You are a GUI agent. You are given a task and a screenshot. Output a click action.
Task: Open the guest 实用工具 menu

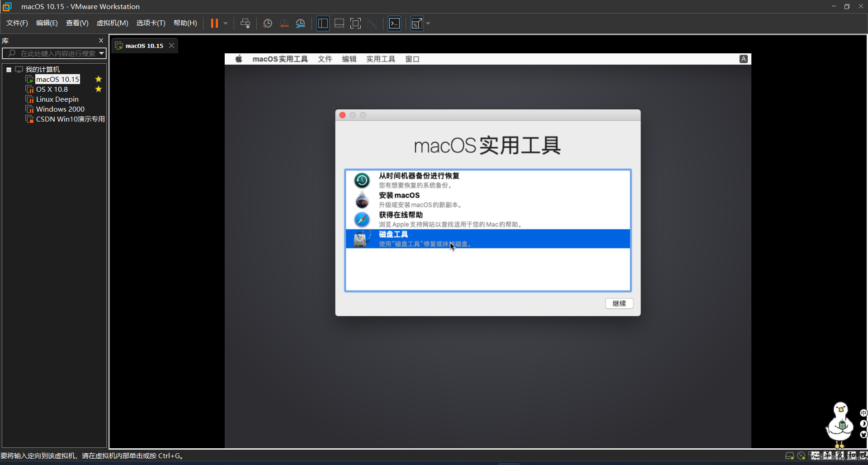pyautogui.click(x=381, y=59)
